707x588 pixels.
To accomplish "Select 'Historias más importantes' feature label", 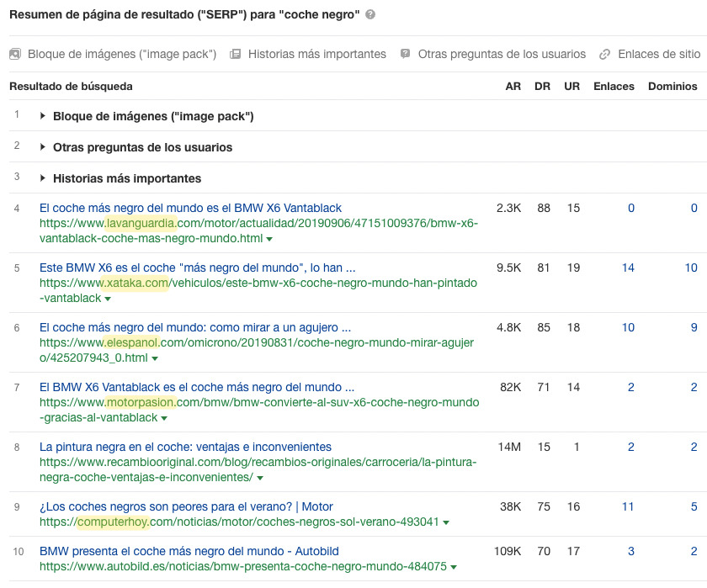I will tap(317, 54).
